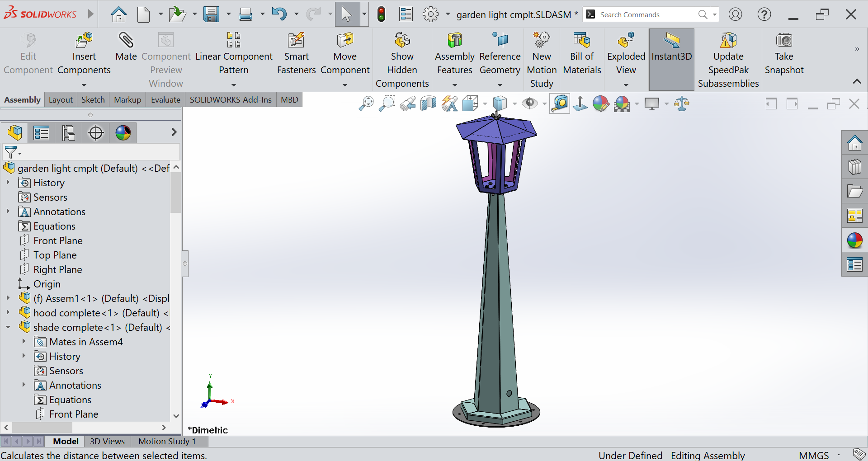Click the Insert Components tool
868x461 pixels.
pyautogui.click(x=84, y=53)
